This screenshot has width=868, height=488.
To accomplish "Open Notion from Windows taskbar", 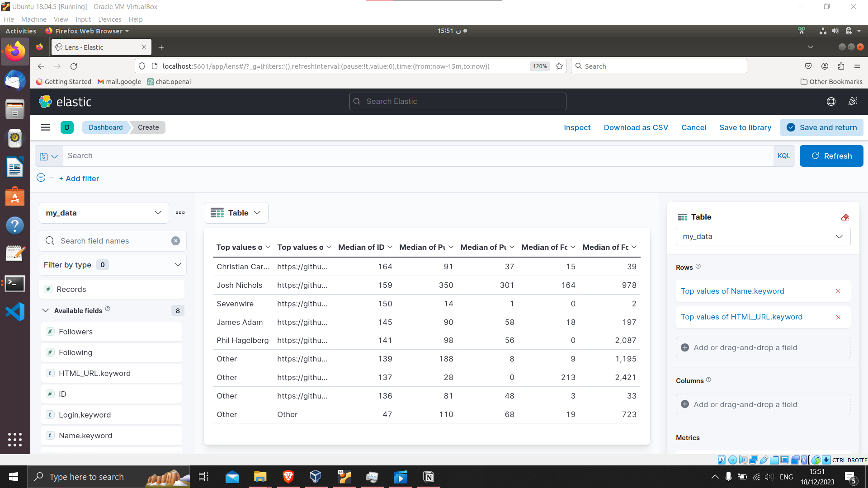I will click(x=429, y=477).
